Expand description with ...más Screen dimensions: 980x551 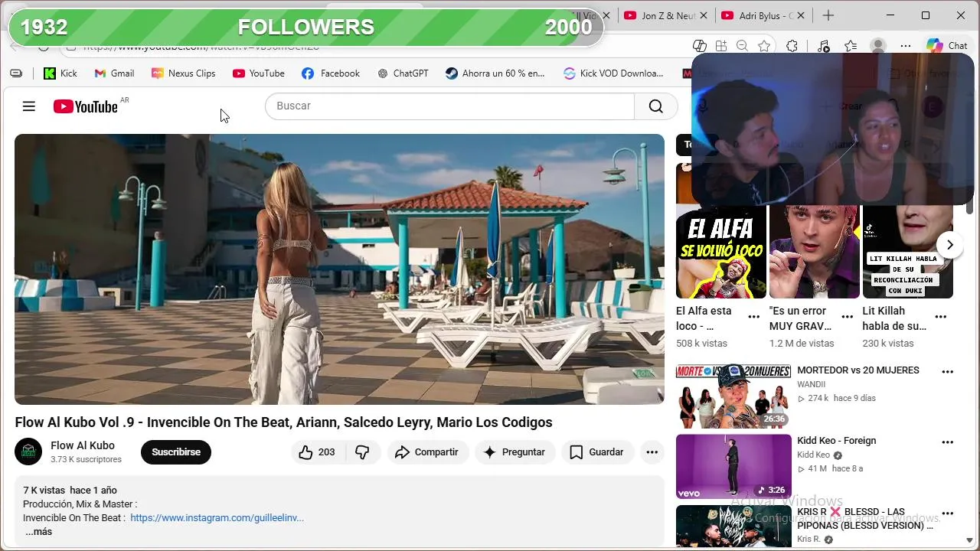[x=38, y=532]
